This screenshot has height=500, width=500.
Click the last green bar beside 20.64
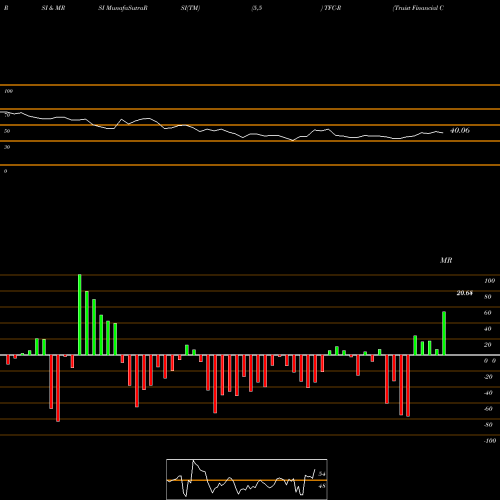pos(444,333)
